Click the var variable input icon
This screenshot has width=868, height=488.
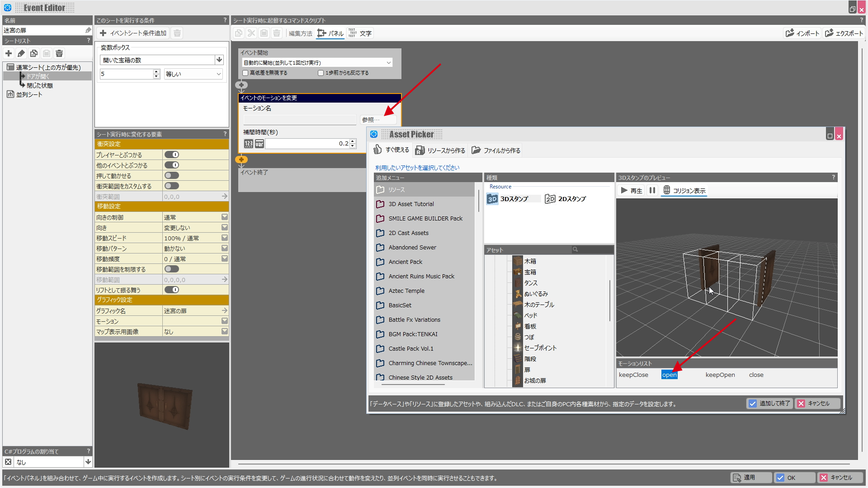click(x=259, y=144)
